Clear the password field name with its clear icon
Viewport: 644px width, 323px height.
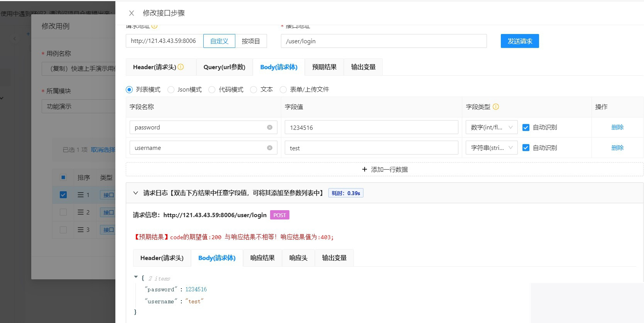270,127
